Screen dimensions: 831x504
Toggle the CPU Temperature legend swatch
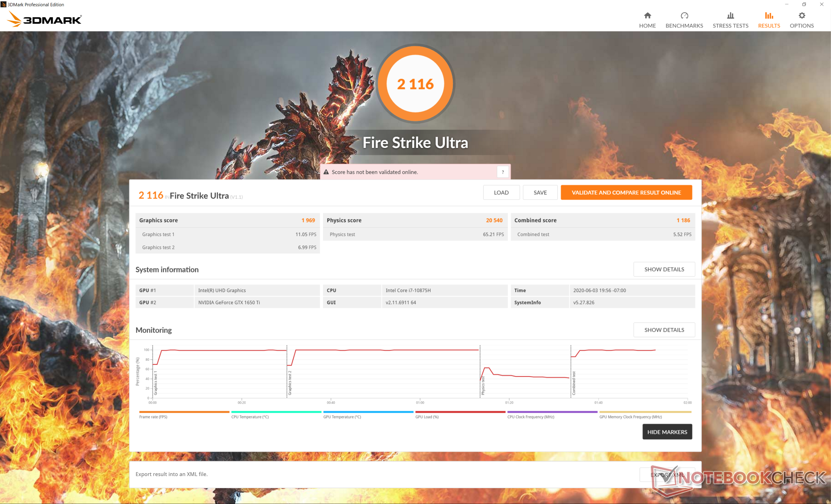coord(276,412)
